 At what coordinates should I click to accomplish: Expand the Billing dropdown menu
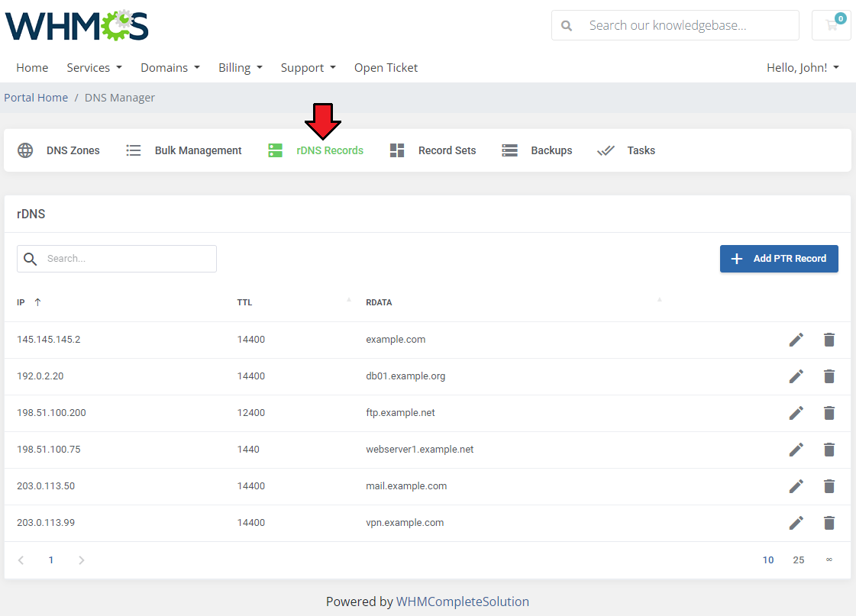[241, 68]
